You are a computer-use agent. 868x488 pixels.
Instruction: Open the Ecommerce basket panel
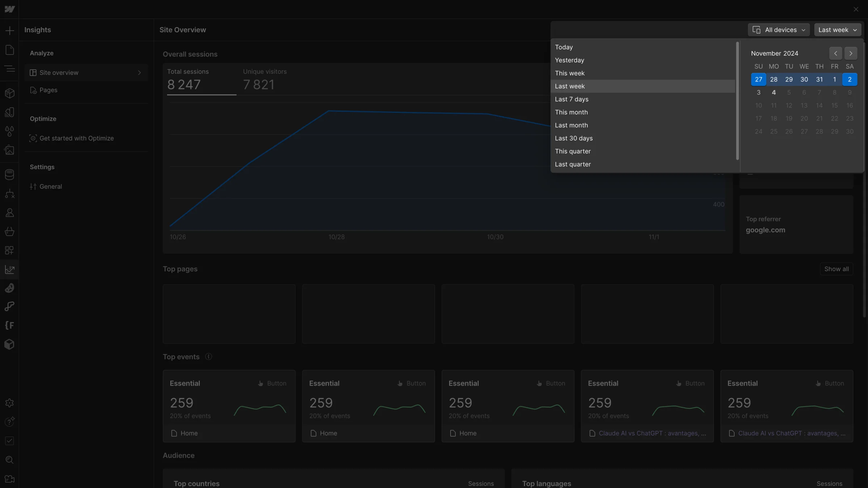pos(9,231)
